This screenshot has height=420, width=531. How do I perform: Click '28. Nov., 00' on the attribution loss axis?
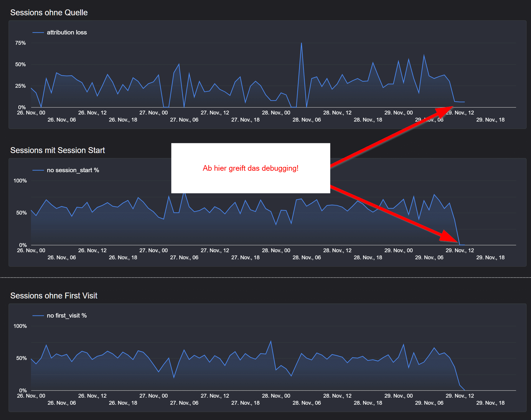click(276, 113)
